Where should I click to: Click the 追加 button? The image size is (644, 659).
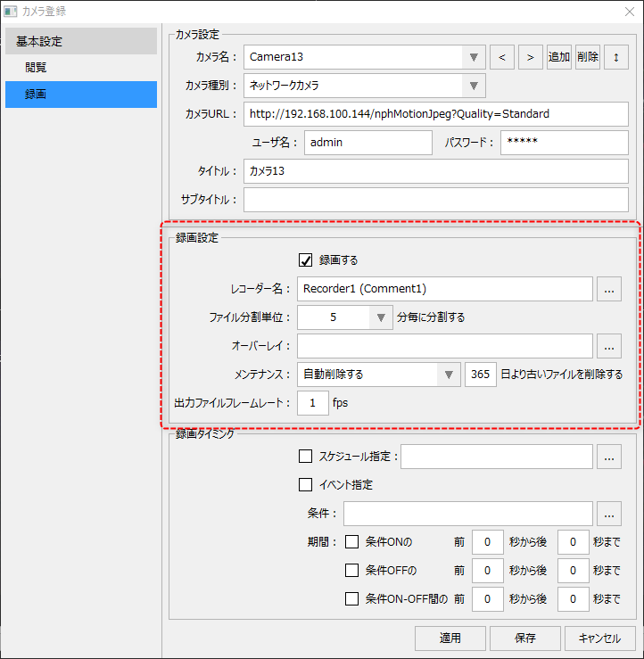click(x=559, y=57)
